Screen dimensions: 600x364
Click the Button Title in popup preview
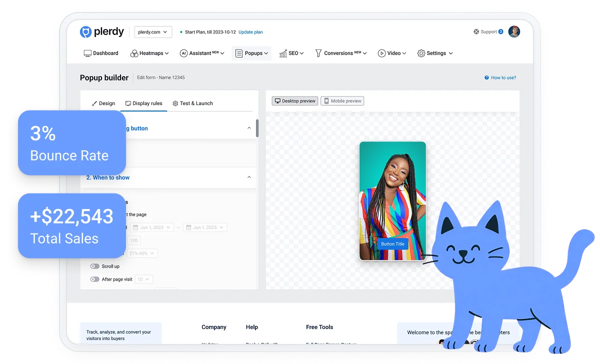[392, 244]
